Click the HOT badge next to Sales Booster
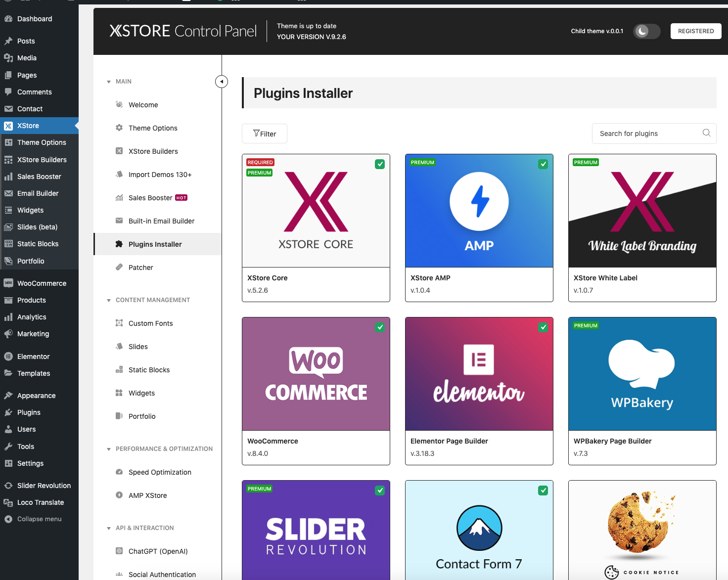Image resolution: width=728 pixels, height=580 pixels. (182, 198)
